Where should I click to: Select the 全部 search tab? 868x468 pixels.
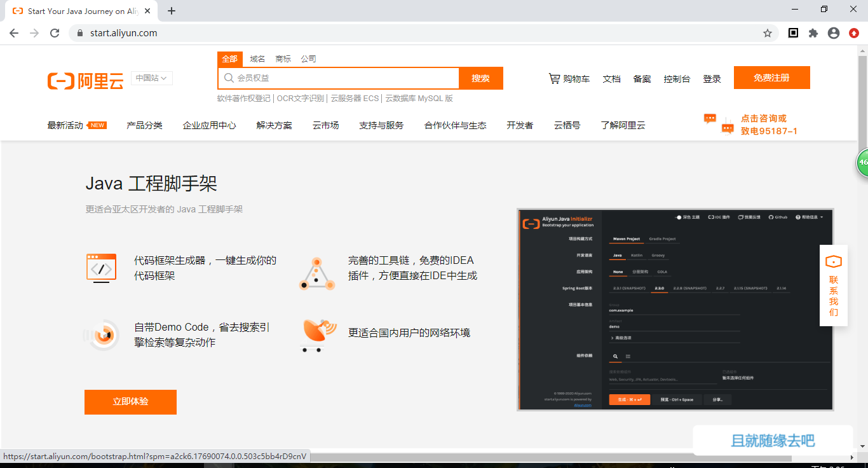coord(229,59)
